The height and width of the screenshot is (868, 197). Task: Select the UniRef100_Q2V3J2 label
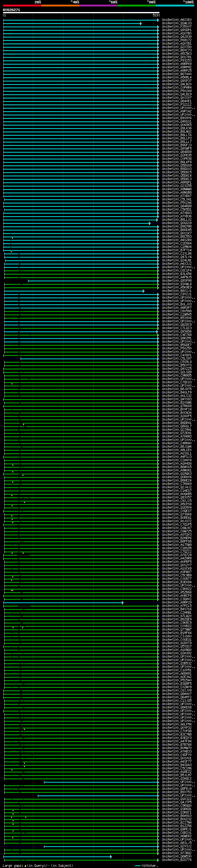(x=177, y=846)
